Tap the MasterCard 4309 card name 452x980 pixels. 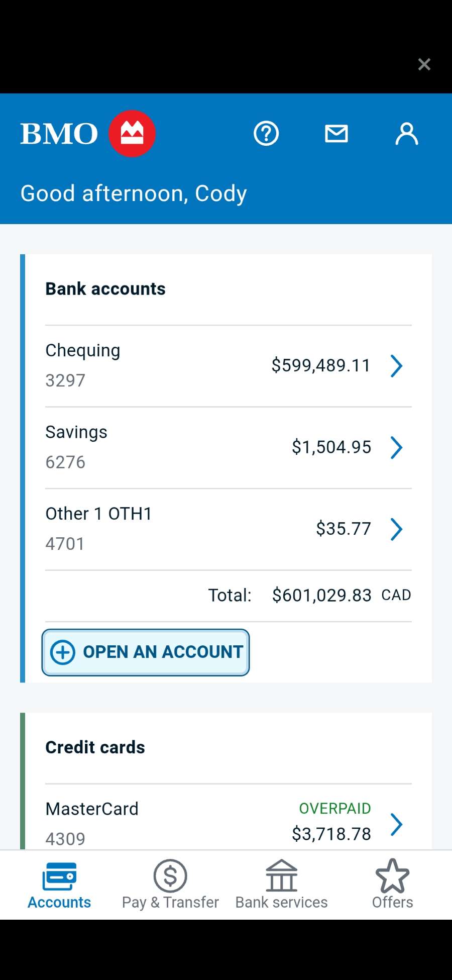pyautogui.click(x=92, y=809)
